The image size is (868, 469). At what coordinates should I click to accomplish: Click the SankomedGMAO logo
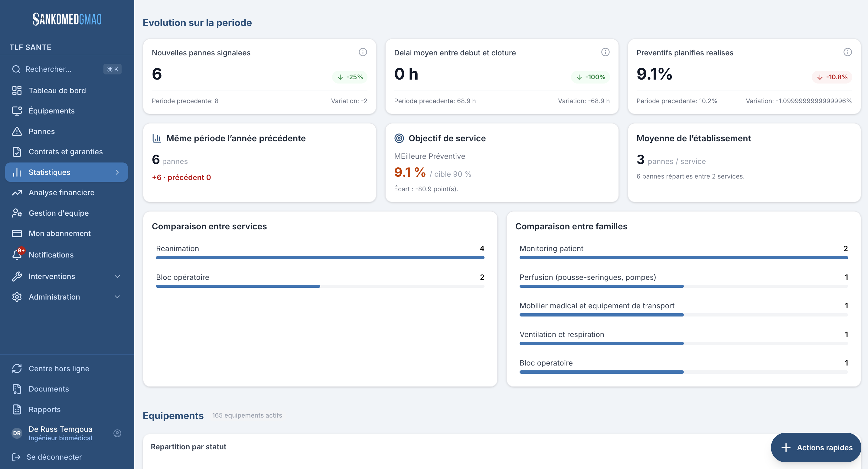click(x=67, y=19)
